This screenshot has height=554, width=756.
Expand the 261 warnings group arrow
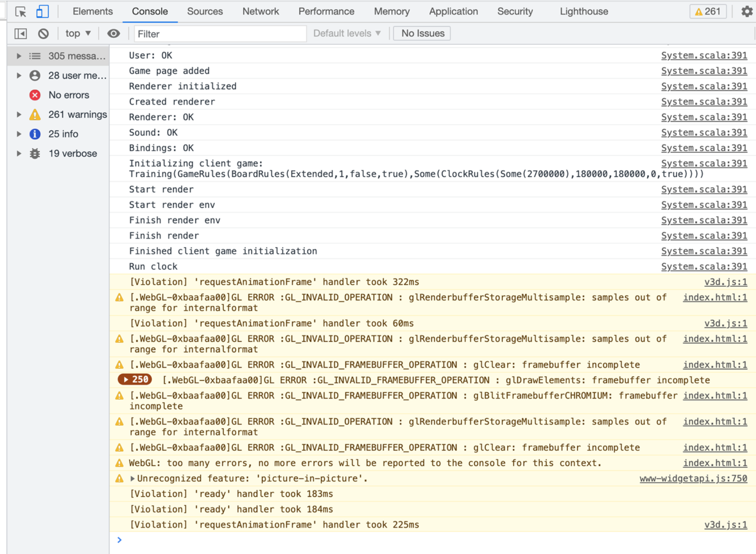click(x=18, y=114)
